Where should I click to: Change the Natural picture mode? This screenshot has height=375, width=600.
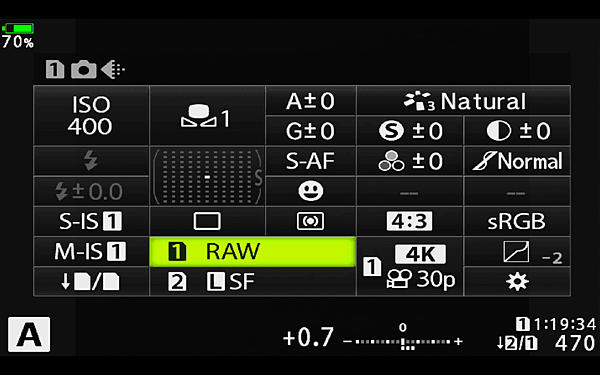pyautogui.click(x=463, y=100)
